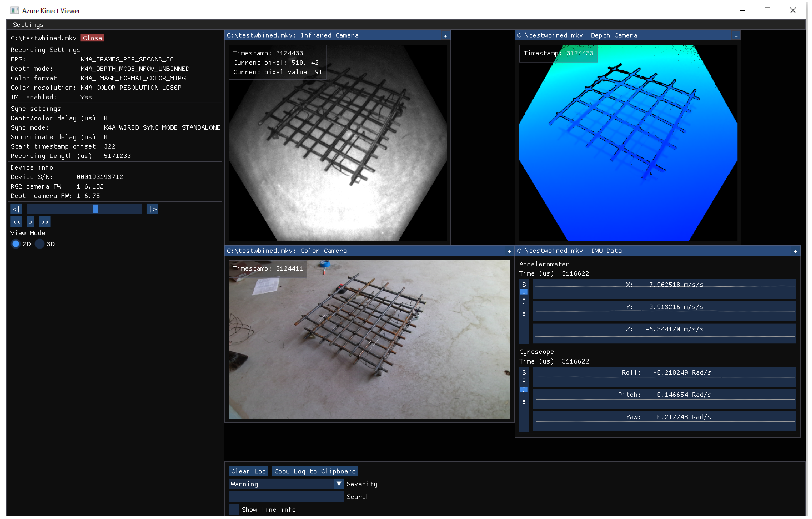Select the 3D view mode
Screen dimensions: 812x519
pyautogui.click(x=40, y=244)
